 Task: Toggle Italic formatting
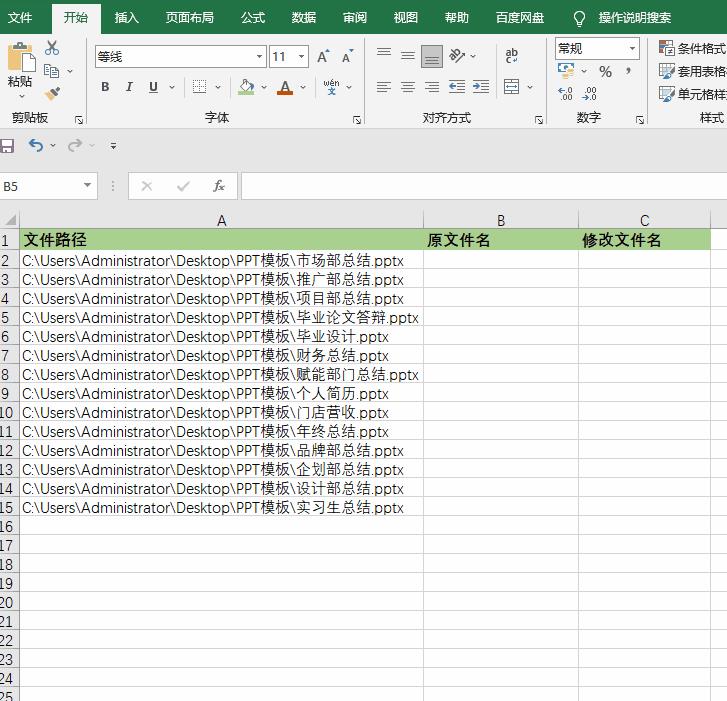(x=129, y=87)
